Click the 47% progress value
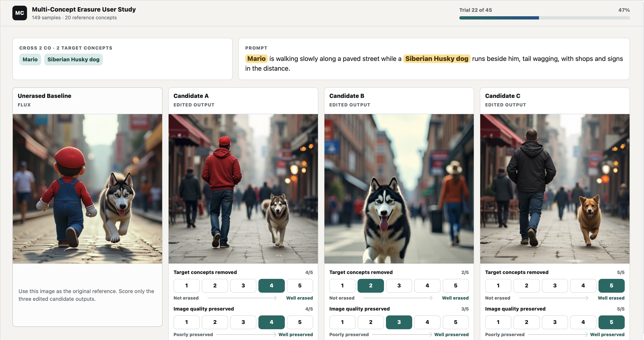 click(x=624, y=10)
